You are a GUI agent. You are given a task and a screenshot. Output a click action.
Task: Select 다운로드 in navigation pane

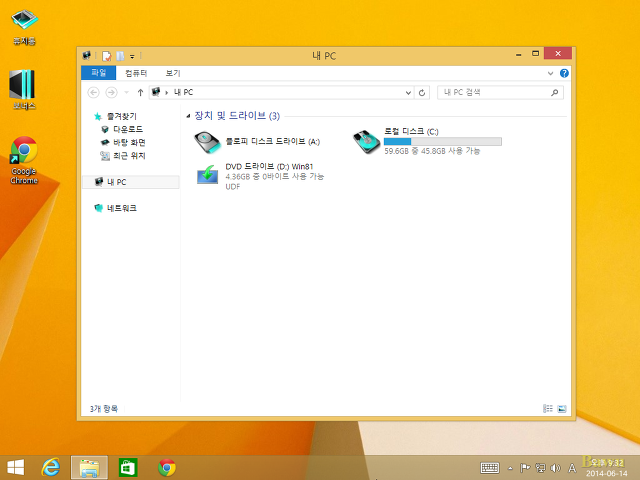(128, 129)
